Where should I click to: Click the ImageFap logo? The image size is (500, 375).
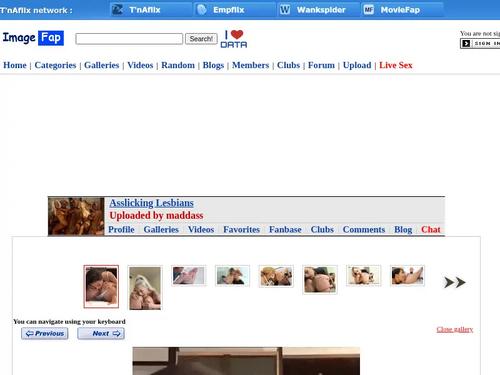point(33,38)
